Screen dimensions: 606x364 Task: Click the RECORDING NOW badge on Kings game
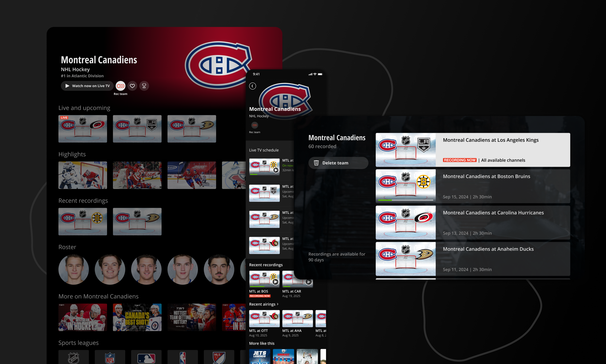(460, 160)
